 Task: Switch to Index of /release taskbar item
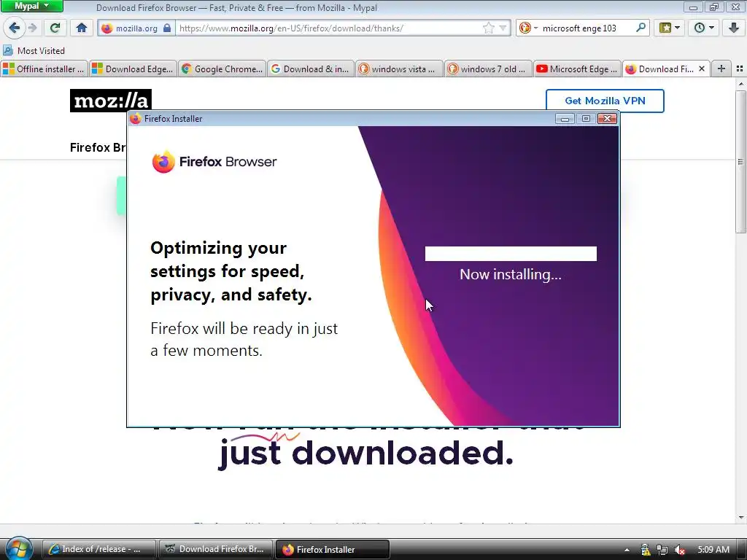99,549
